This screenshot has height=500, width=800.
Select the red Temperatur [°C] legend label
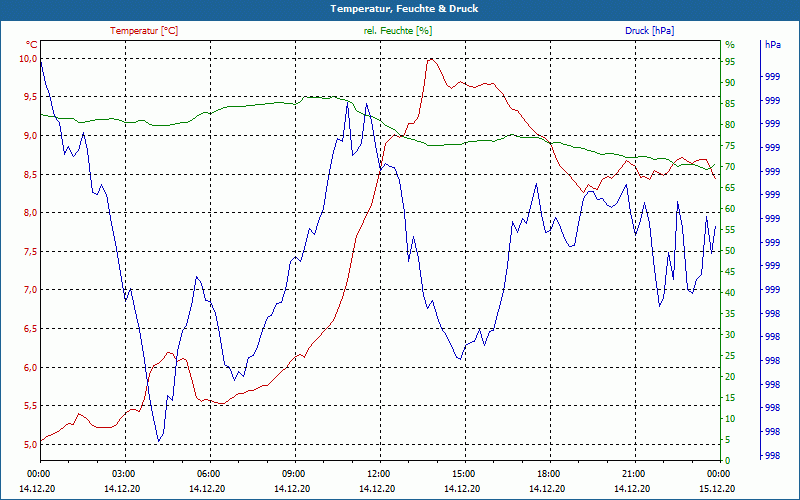[x=144, y=31]
